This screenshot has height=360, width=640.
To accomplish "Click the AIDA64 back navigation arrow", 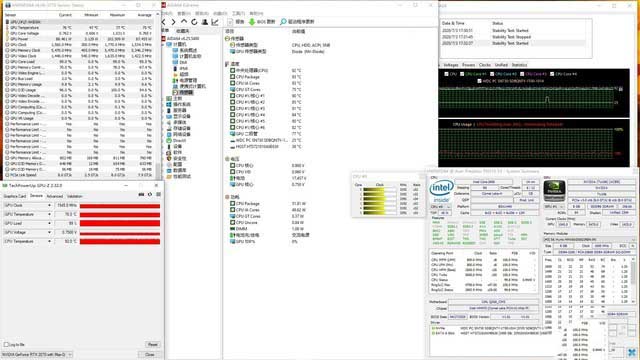I will click(x=164, y=22).
